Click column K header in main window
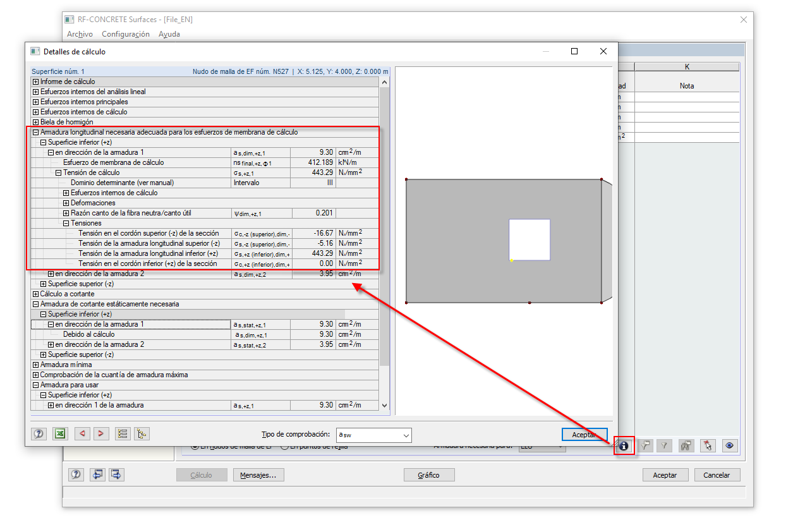The height and width of the screenshot is (532, 793). 687,66
